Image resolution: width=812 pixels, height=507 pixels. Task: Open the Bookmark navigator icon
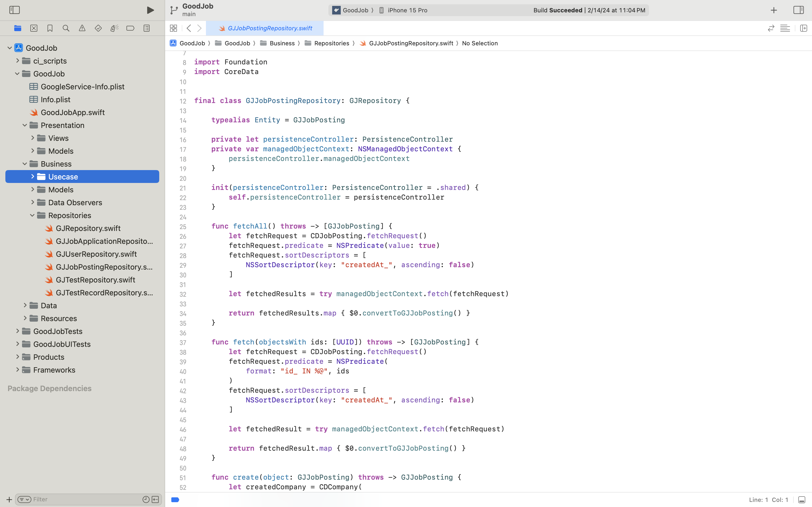point(50,28)
